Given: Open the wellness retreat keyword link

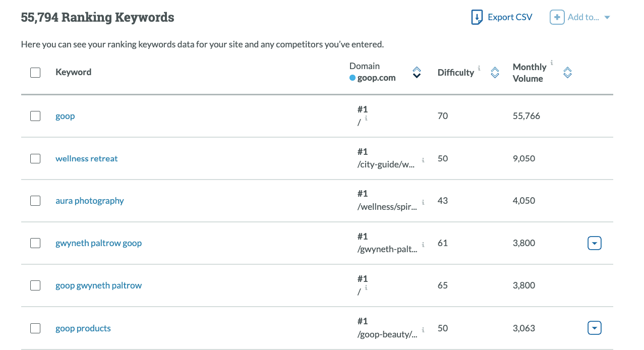Looking at the screenshot, I should pos(86,158).
